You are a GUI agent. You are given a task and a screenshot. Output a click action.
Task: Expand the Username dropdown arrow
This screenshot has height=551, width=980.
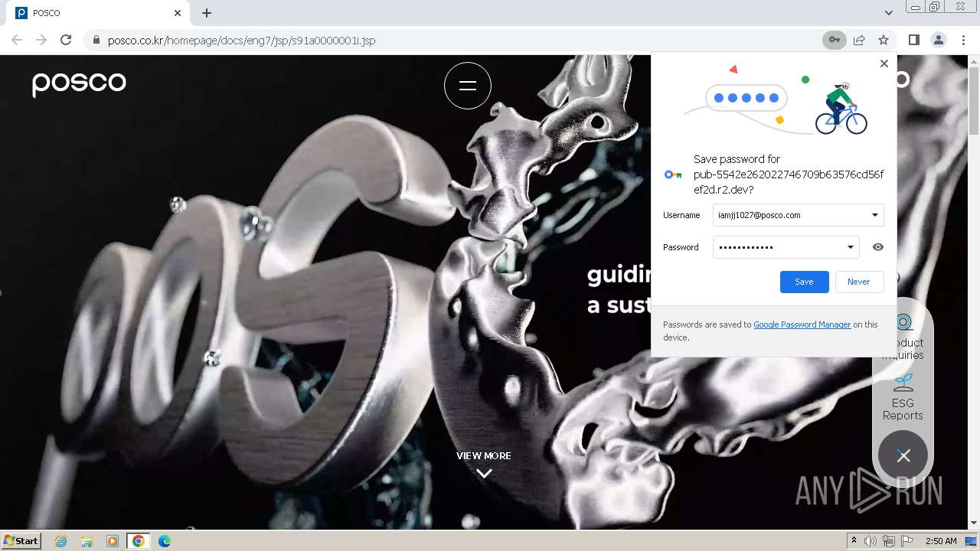point(874,215)
